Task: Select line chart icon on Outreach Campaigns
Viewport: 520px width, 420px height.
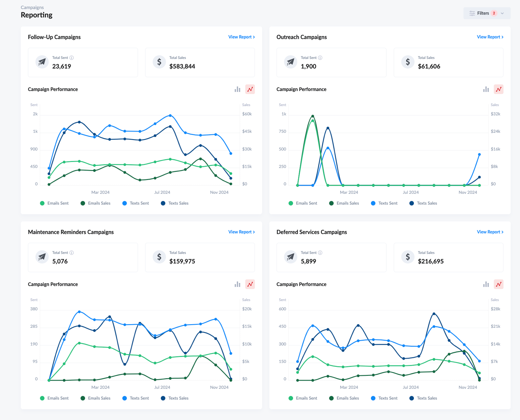Action: (x=498, y=89)
